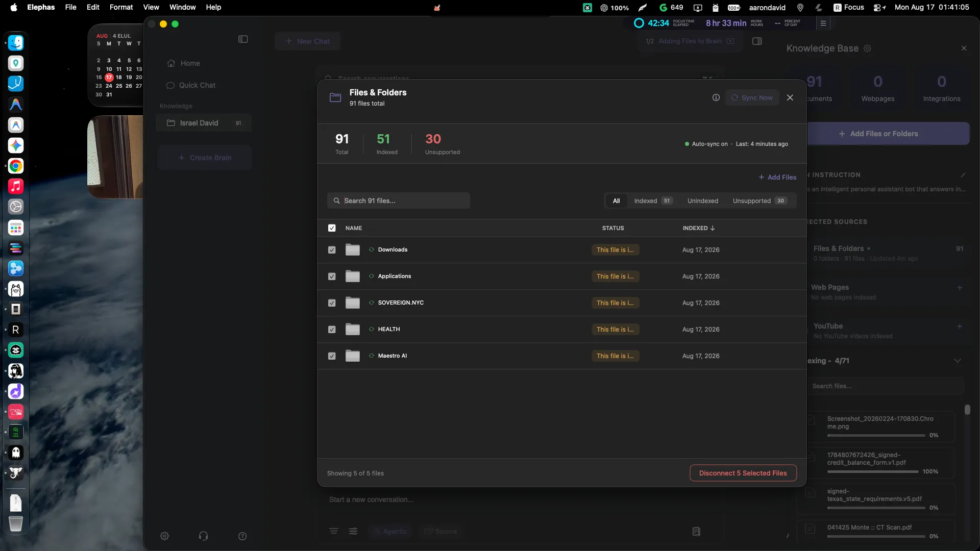Click Disconnect 5 Selected Files
Viewport: 980px width, 551px height.
pyautogui.click(x=743, y=473)
